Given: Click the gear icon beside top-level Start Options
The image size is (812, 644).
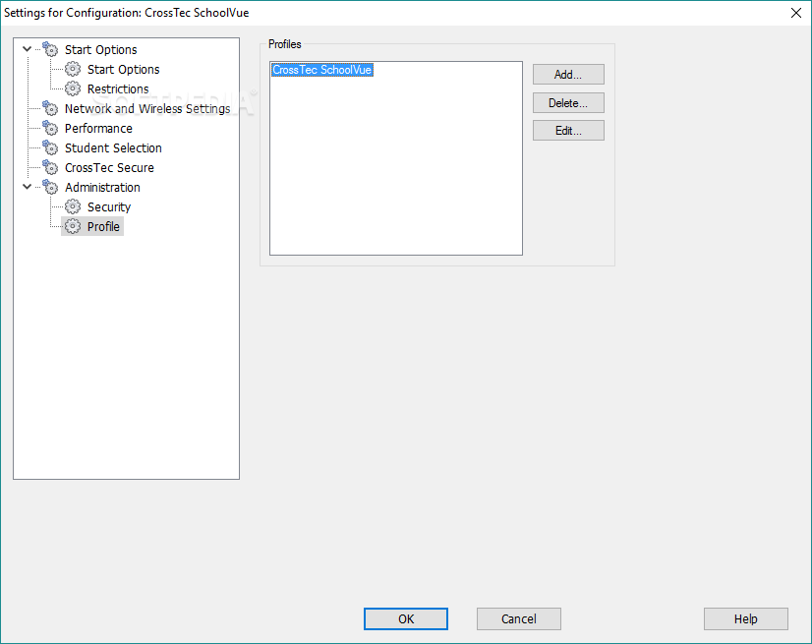Looking at the screenshot, I should [50, 49].
